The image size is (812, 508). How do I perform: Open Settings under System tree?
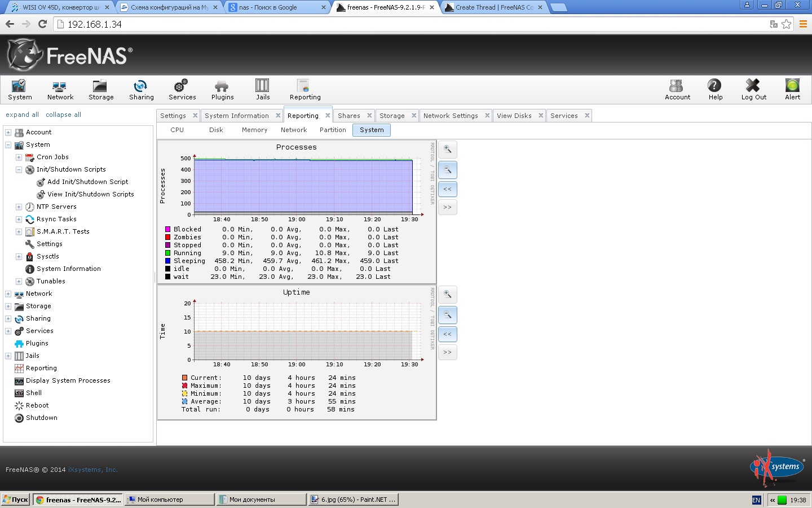49,244
